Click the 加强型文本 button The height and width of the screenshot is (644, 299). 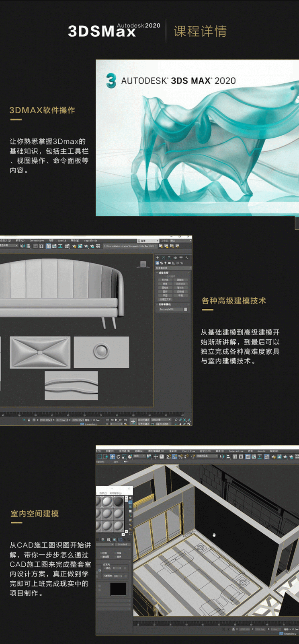click(x=165, y=299)
